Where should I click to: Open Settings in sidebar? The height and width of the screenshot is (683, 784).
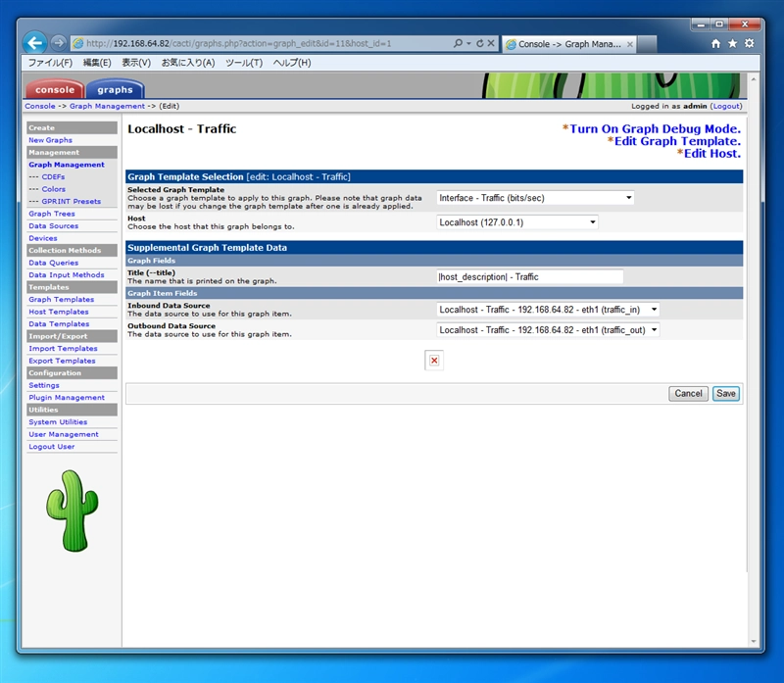(x=44, y=385)
